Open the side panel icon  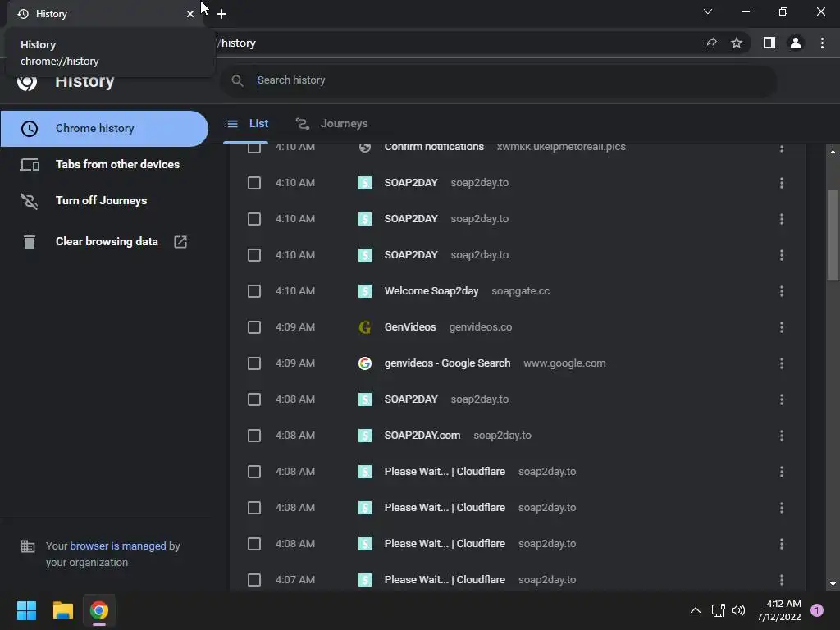click(769, 43)
